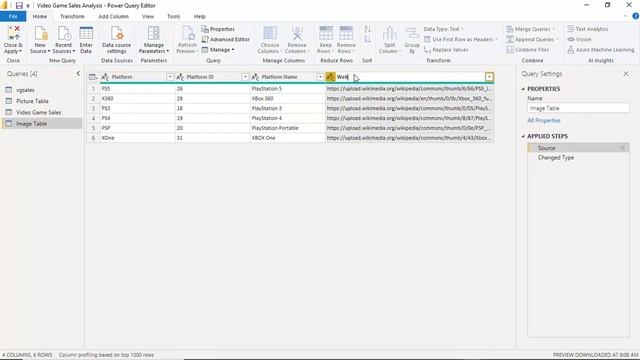Click Choose Columns icon
The width and height of the screenshot is (640, 360).
point(270,33)
